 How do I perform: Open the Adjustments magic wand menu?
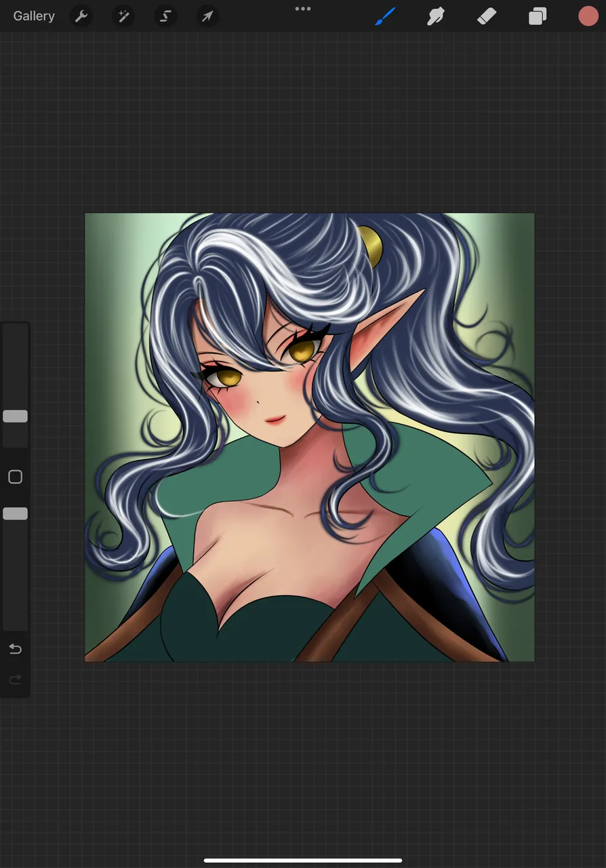tap(123, 16)
